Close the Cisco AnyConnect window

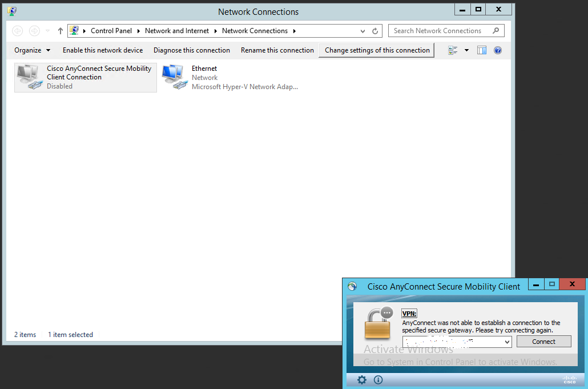(x=572, y=284)
